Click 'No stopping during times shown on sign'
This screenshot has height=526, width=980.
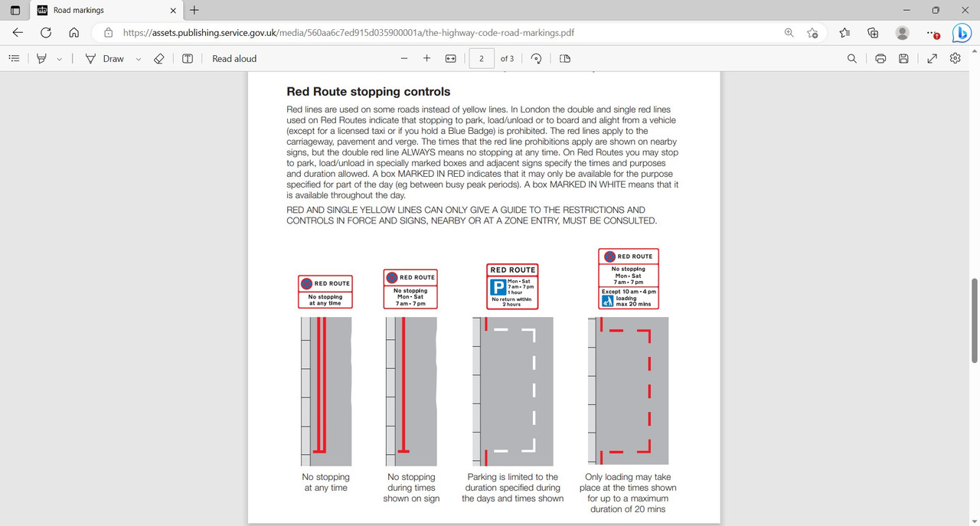click(x=411, y=488)
